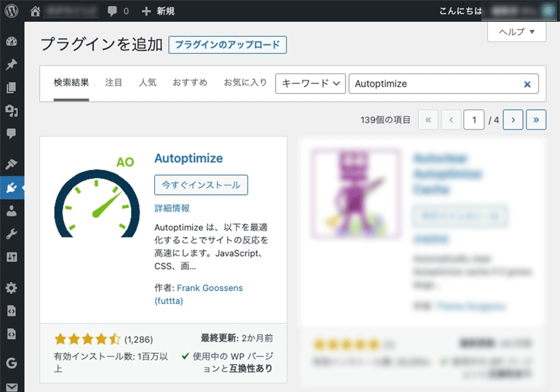Viewport: 560px width, 392px height.
Task: Open the first code snippet sidebar icon
Action: [12, 311]
